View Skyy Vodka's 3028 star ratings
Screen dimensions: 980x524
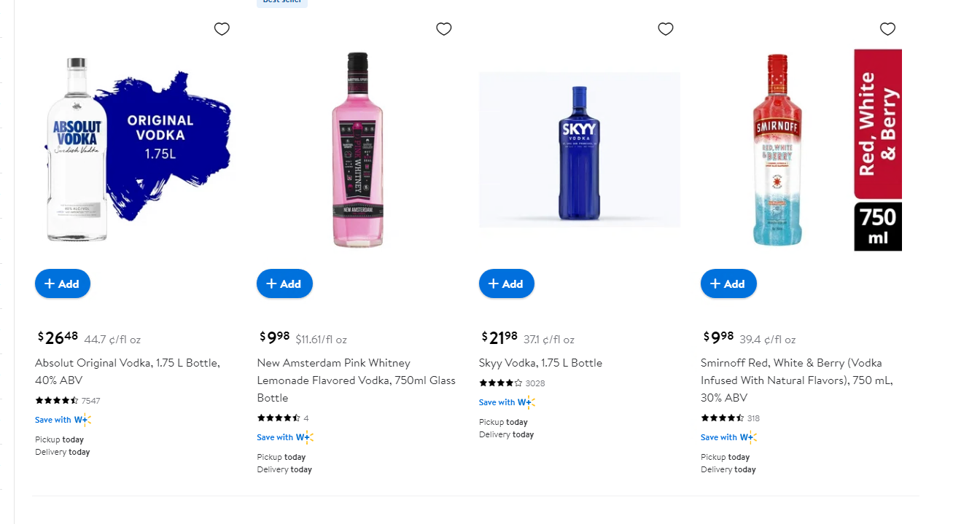coord(512,383)
